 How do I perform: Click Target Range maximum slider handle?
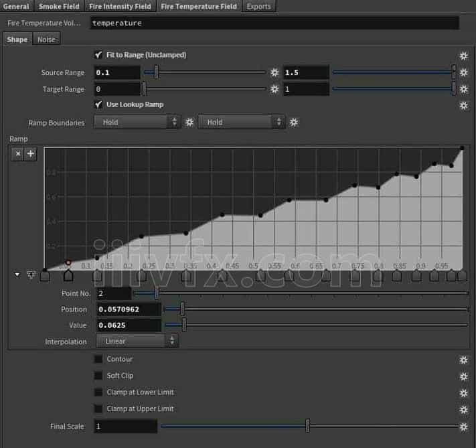(453, 88)
